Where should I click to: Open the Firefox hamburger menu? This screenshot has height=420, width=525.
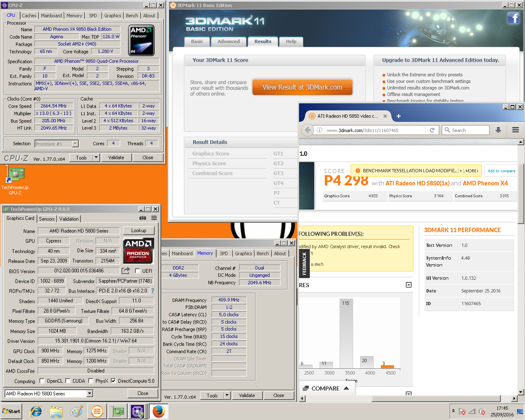[516, 130]
